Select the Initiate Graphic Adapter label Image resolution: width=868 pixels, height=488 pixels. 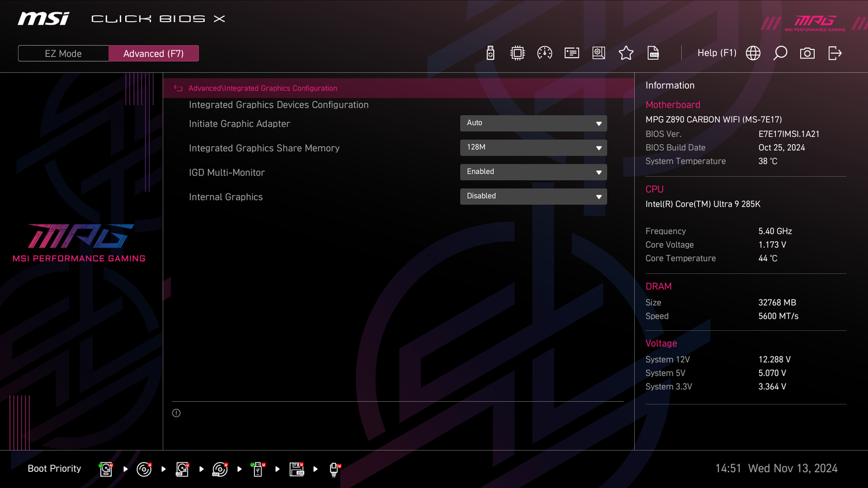pos(239,124)
